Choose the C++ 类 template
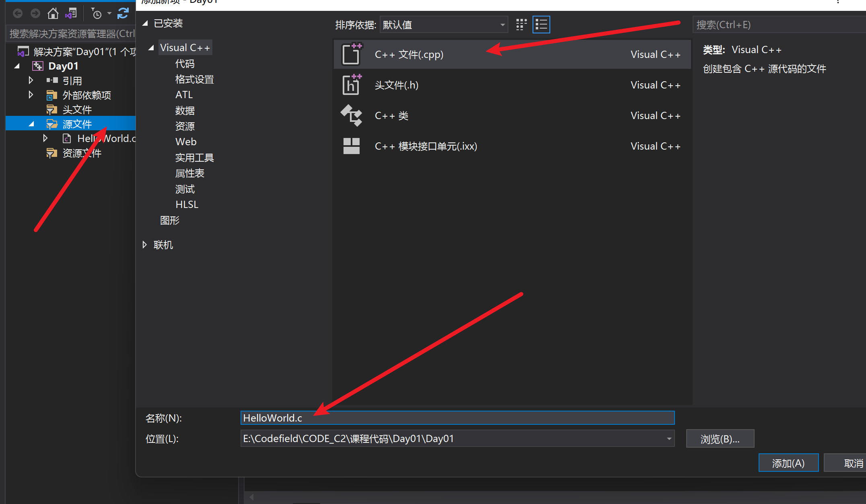 tap(512, 115)
